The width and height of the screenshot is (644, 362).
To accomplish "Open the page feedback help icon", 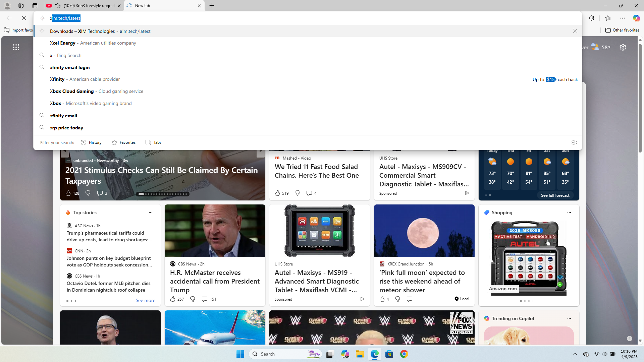I will (x=630, y=339).
